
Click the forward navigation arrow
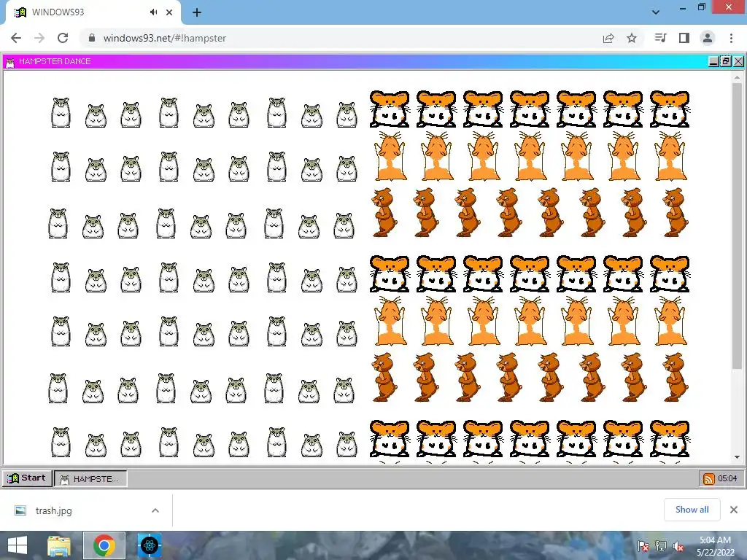tap(39, 38)
